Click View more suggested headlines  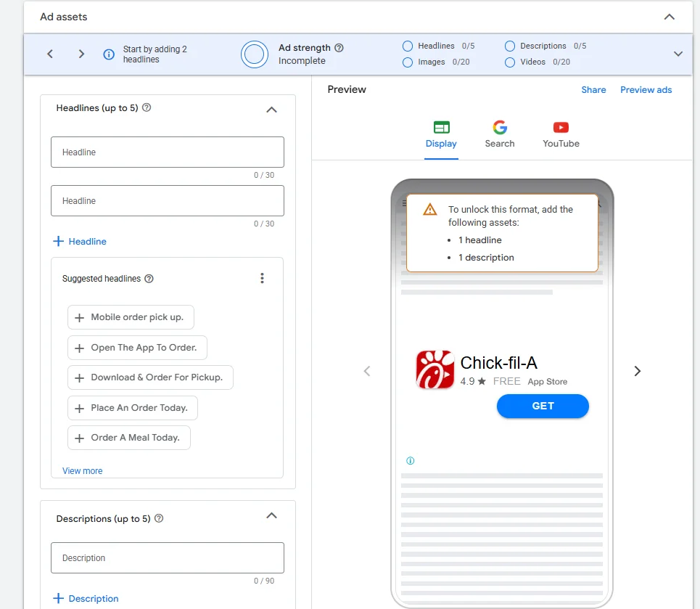coord(82,471)
